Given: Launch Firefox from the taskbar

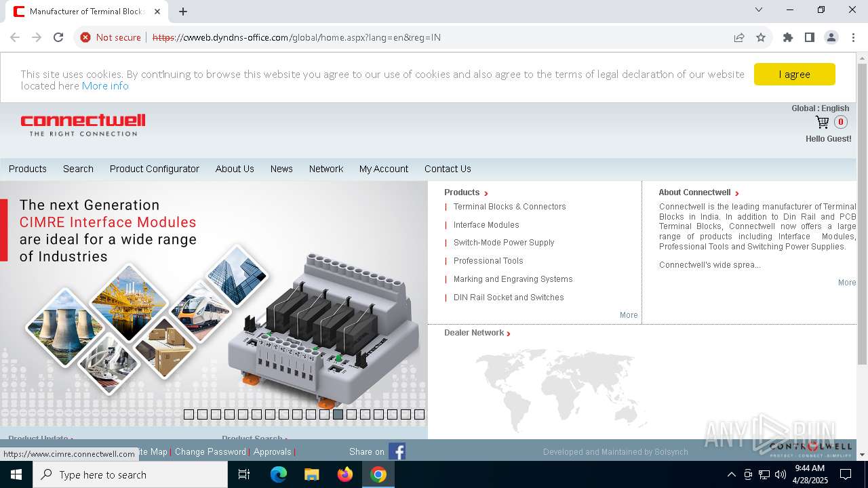Looking at the screenshot, I should pos(345,474).
